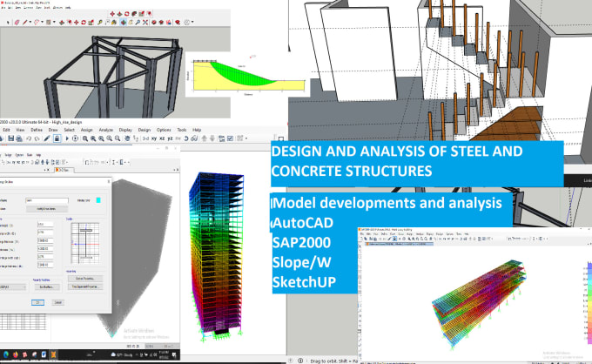The width and height of the screenshot is (592, 364).
Task: Click the Time Dependent Properties button
Action: (x=85, y=286)
